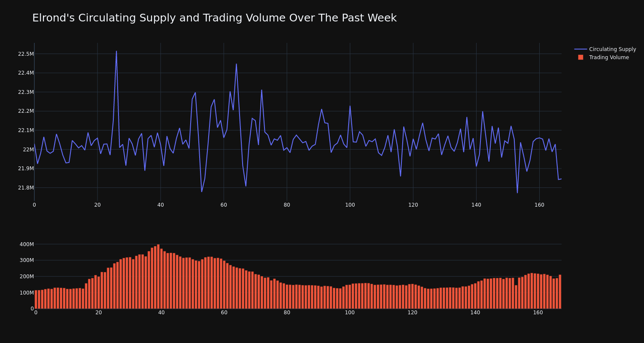Click the 22M y-axis label
Image resolution: width=644 pixels, height=343 pixels.
28,149
